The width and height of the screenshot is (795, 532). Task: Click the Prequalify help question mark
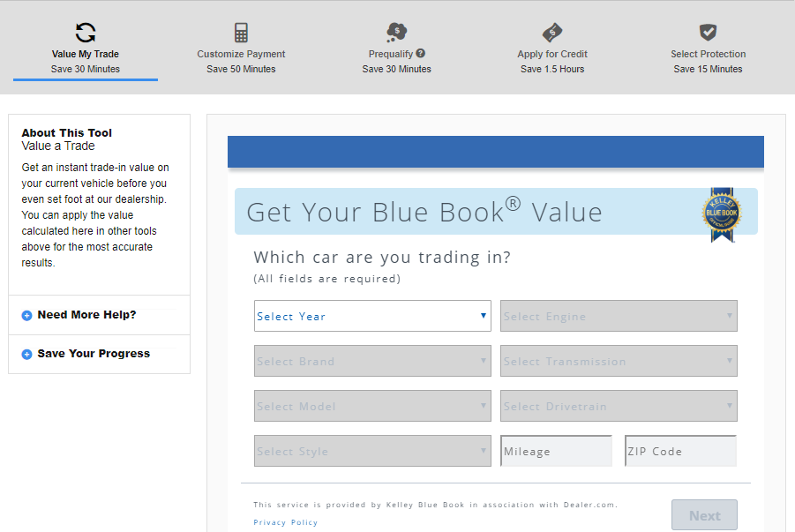(420, 53)
